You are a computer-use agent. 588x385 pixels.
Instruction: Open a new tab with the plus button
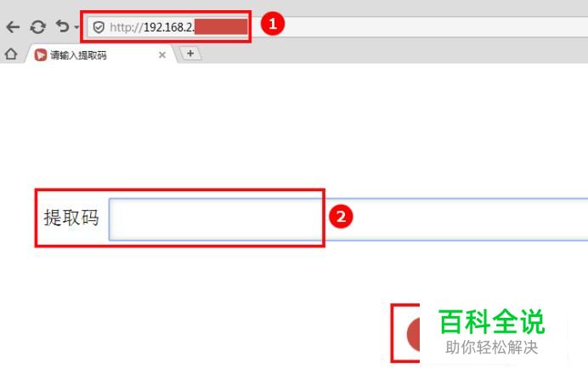[x=190, y=54]
